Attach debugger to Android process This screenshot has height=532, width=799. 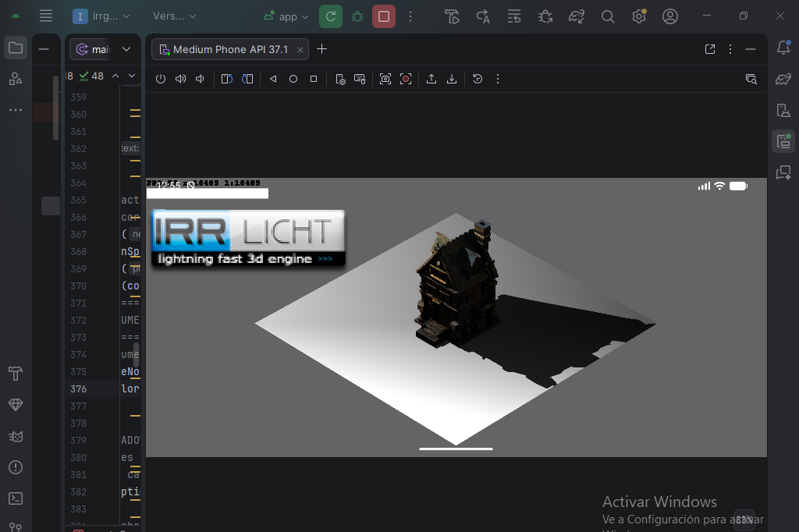pyautogui.click(x=545, y=16)
